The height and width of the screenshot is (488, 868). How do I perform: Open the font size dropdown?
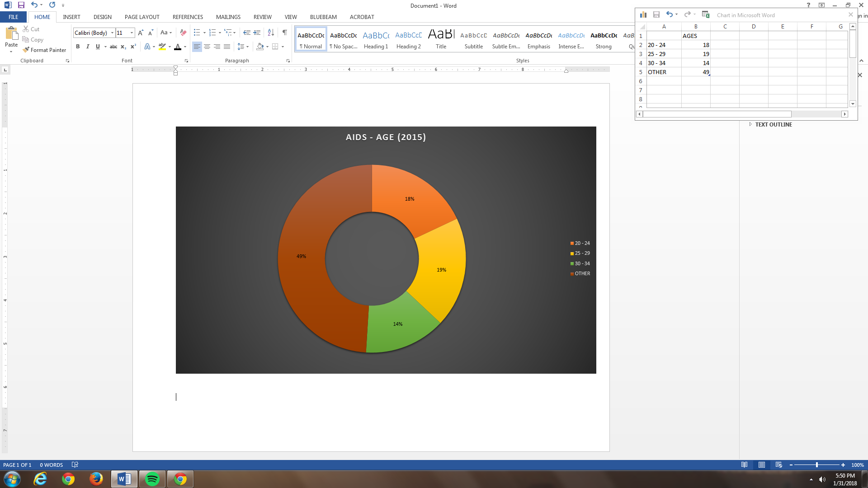[x=132, y=33]
